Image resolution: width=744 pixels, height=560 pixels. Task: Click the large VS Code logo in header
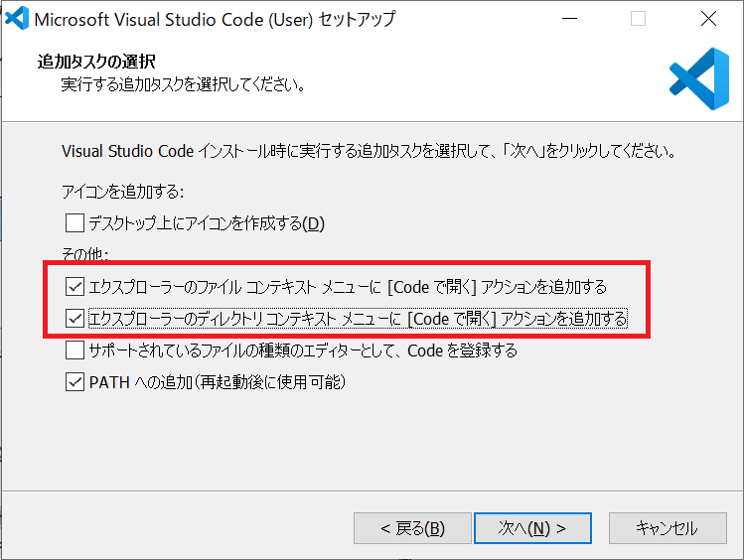tap(699, 78)
